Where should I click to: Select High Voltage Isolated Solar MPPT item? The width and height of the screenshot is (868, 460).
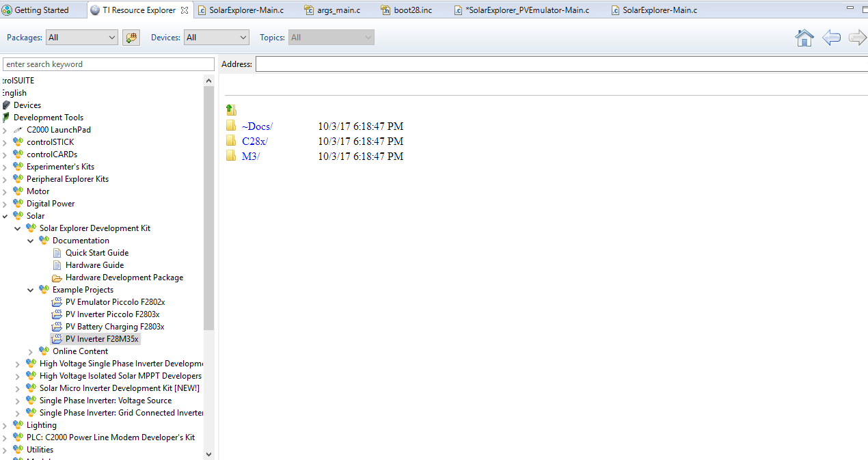[120, 376]
